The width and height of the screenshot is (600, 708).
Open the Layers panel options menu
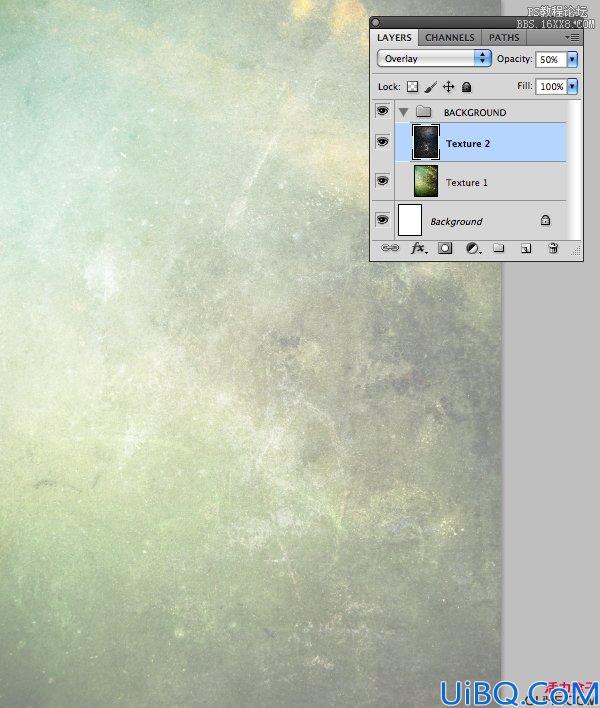coord(572,37)
